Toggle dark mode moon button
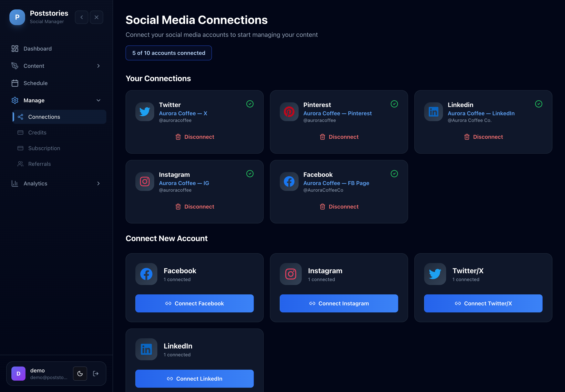565x392 pixels. [80, 374]
